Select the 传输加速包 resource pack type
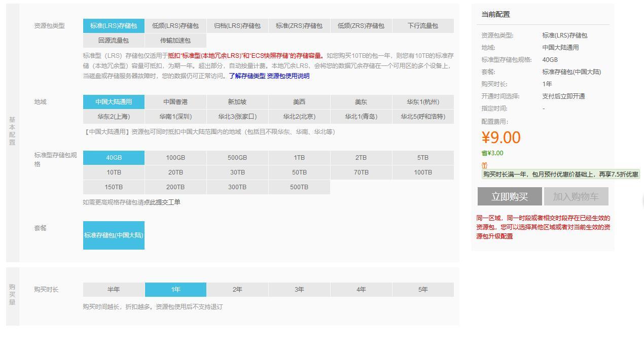644x347 pixels. click(175, 40)
